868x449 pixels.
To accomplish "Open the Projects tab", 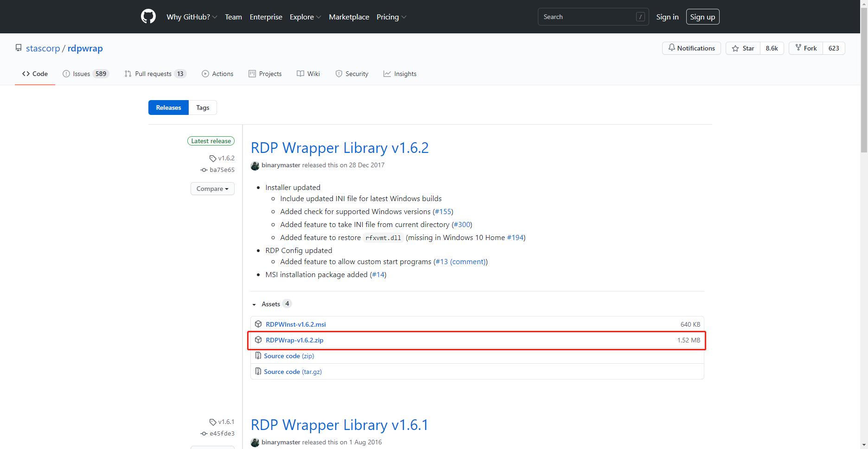I will point(265,74).
